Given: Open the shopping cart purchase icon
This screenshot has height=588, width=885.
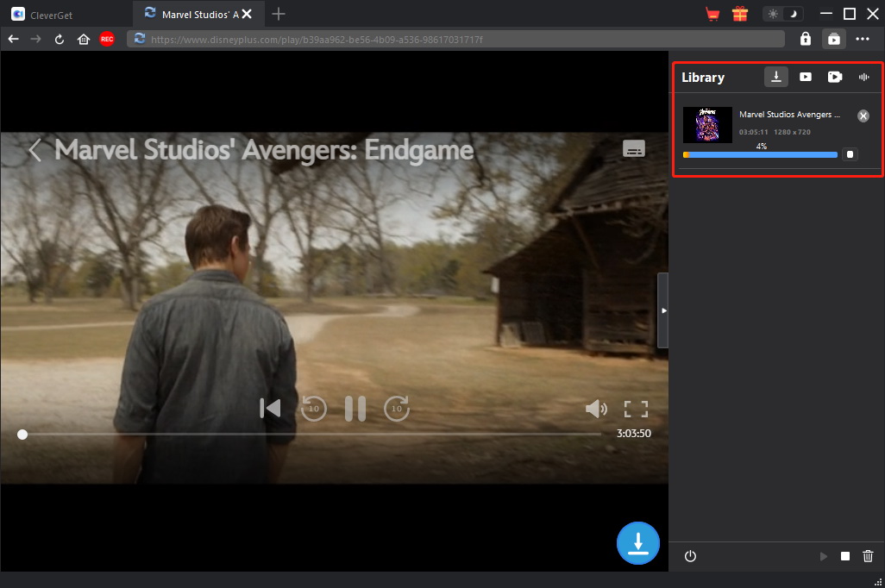Looking at the screenshot, I should click(712, 14).
